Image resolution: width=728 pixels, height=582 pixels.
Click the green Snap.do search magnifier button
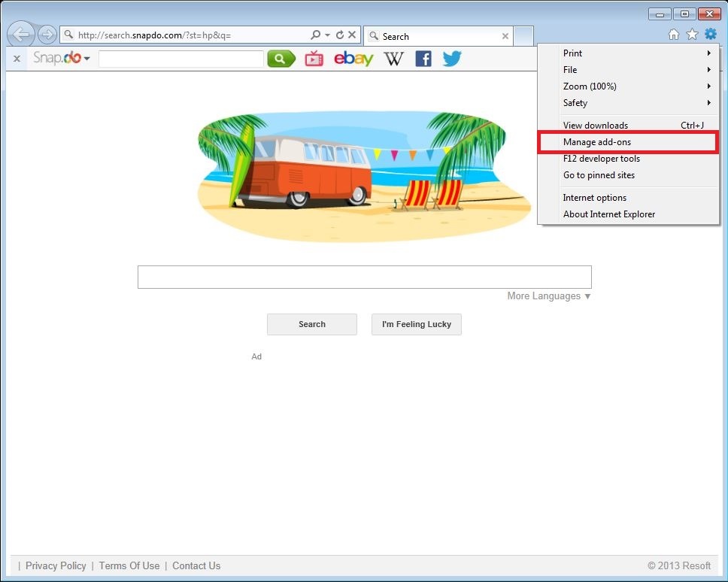pyautogui.click(x=281, y=58)
